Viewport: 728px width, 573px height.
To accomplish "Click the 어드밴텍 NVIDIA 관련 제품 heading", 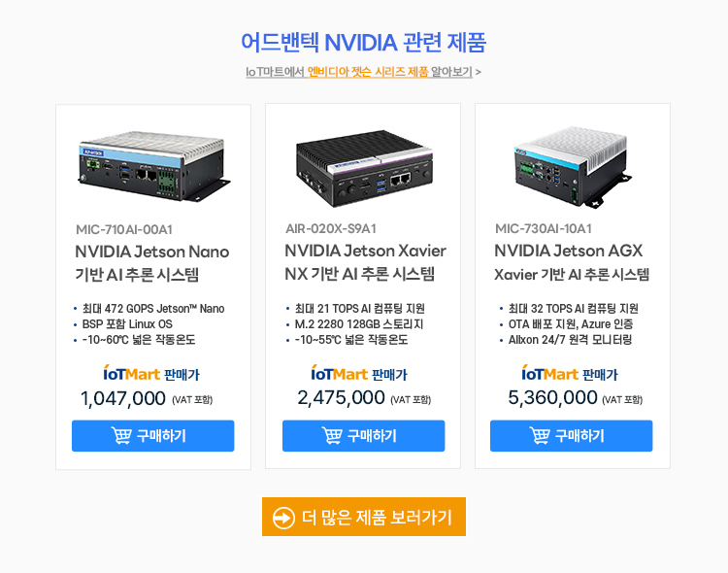I will 364,43.
